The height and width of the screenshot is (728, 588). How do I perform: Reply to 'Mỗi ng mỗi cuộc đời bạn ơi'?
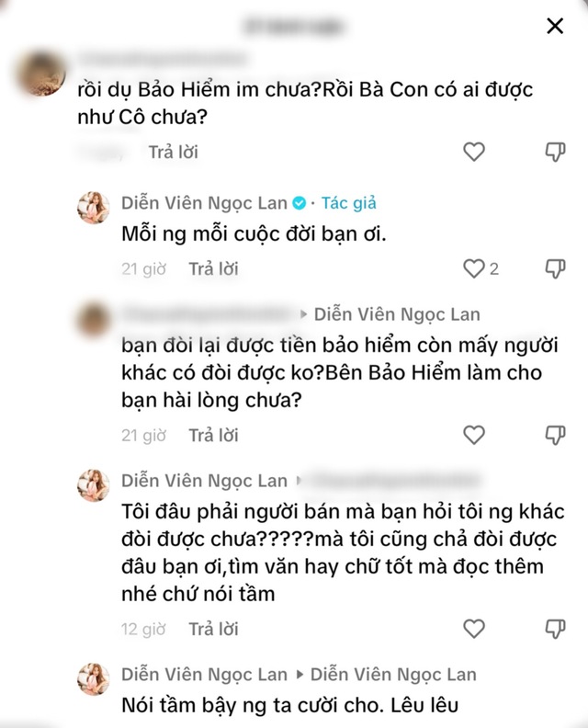click(x=213, y=268)
